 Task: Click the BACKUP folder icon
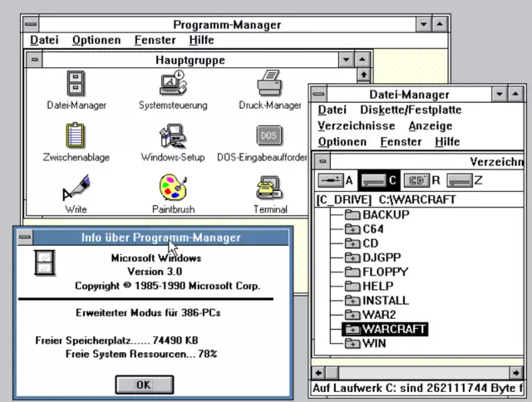(x=352, y=214)
